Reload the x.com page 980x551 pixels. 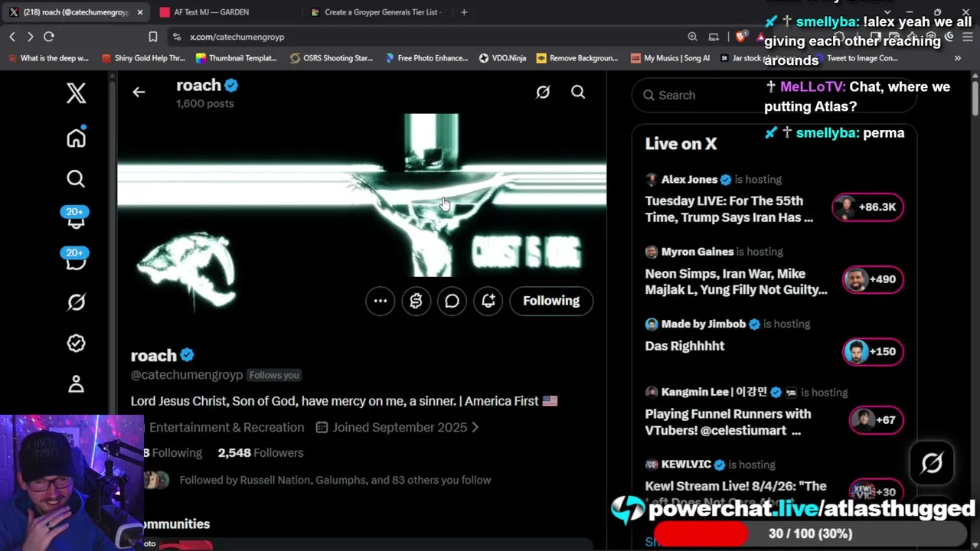49,37
